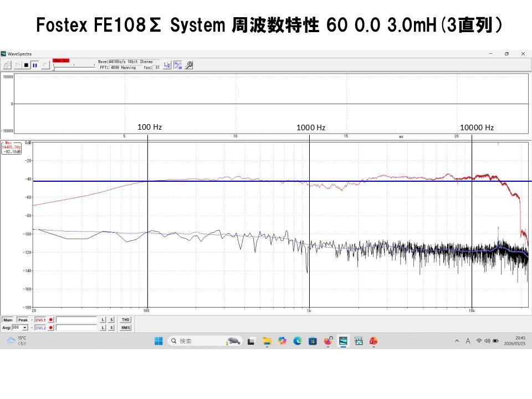
Task: Click the OVL2 name input field
Action: click(76, 328)
